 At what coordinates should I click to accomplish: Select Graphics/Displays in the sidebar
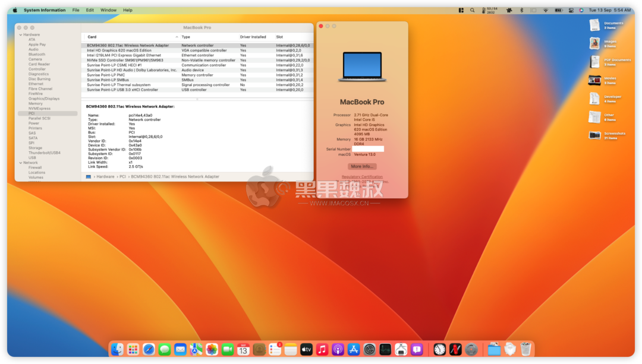click(44, 99)
